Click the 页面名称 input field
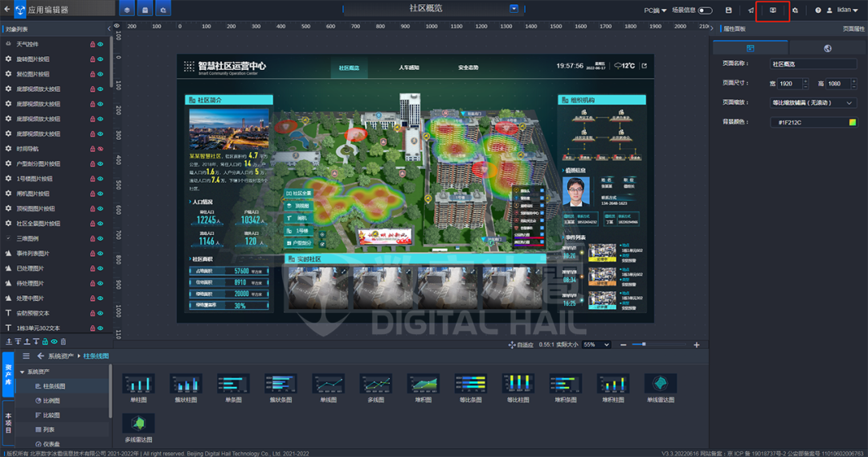 click(x=813, y=64)
